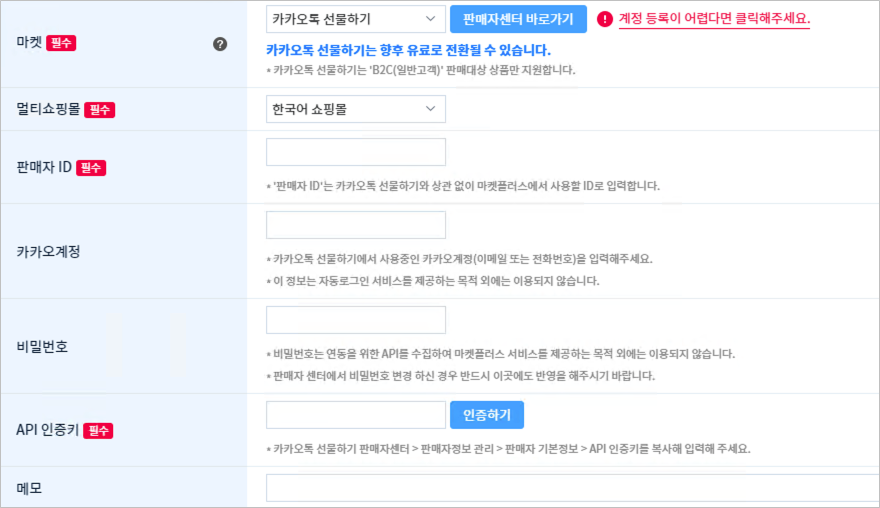880x508 pixels.
Task: Click the blue notice about 유료로 전환
Action: click(408, 51)
